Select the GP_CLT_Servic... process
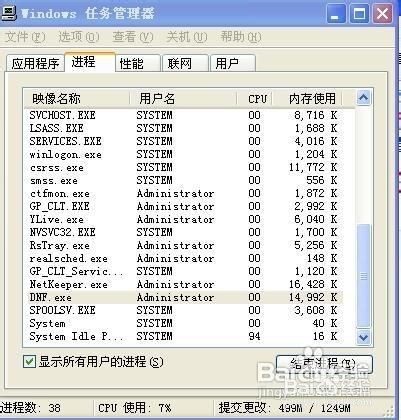Image resolution: width=401 pixels, height=420 pixels. coord(183,271)
